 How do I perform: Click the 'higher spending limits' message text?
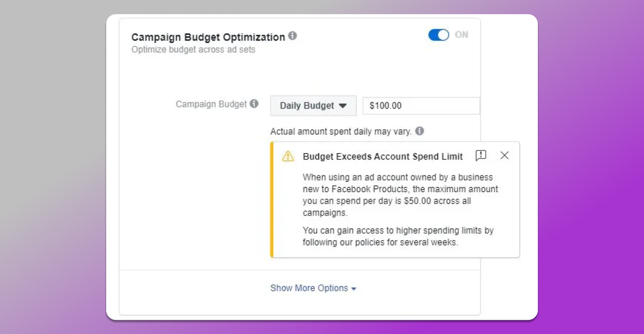coord(398,236)
